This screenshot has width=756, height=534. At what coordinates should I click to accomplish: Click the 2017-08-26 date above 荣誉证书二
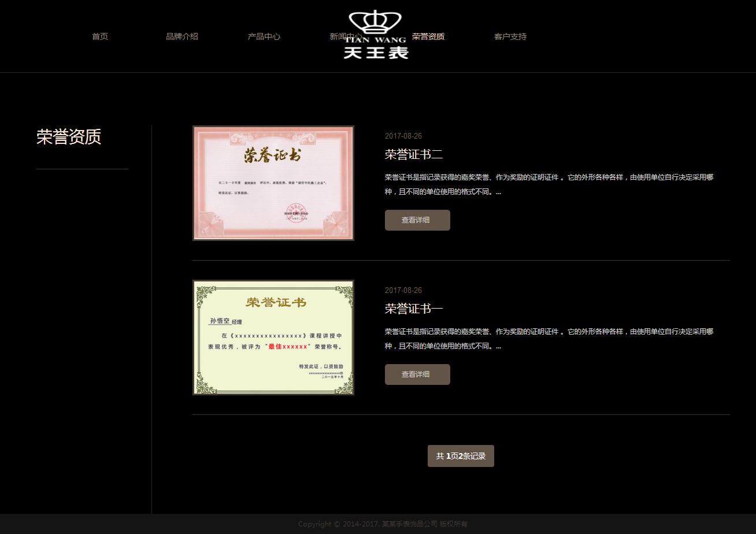pyautogui.click(x=403, y=136)
